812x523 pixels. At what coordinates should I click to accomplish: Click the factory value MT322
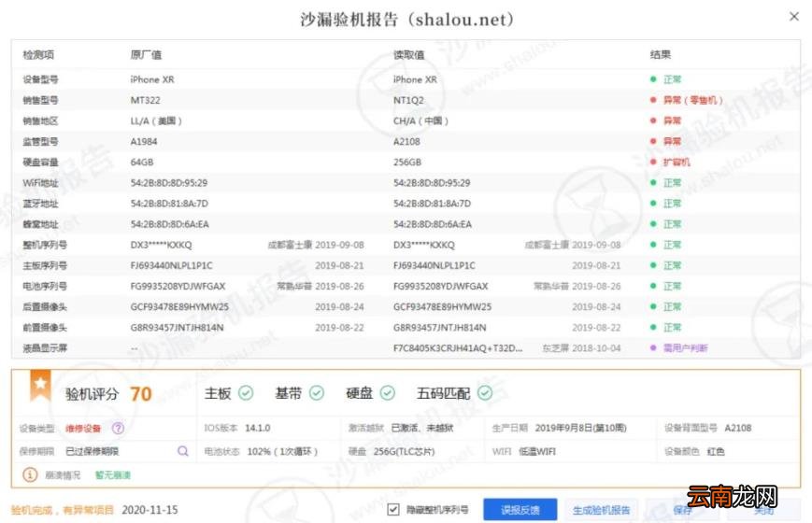click(146, 100)
